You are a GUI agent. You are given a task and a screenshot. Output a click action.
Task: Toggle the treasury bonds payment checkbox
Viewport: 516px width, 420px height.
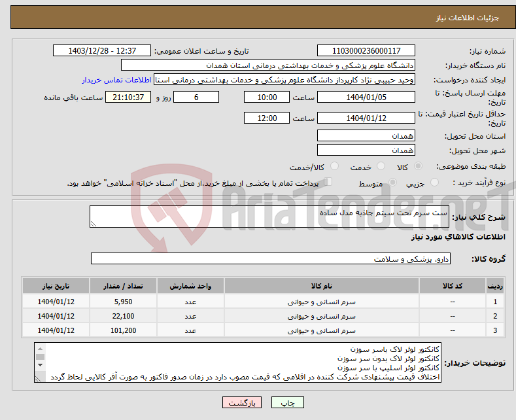tap(328, 182)
